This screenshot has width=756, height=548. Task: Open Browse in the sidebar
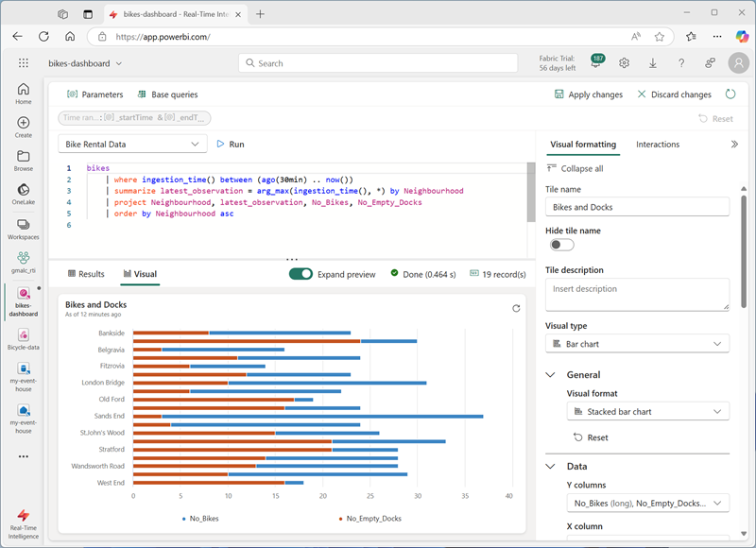[x=23, y=161]
